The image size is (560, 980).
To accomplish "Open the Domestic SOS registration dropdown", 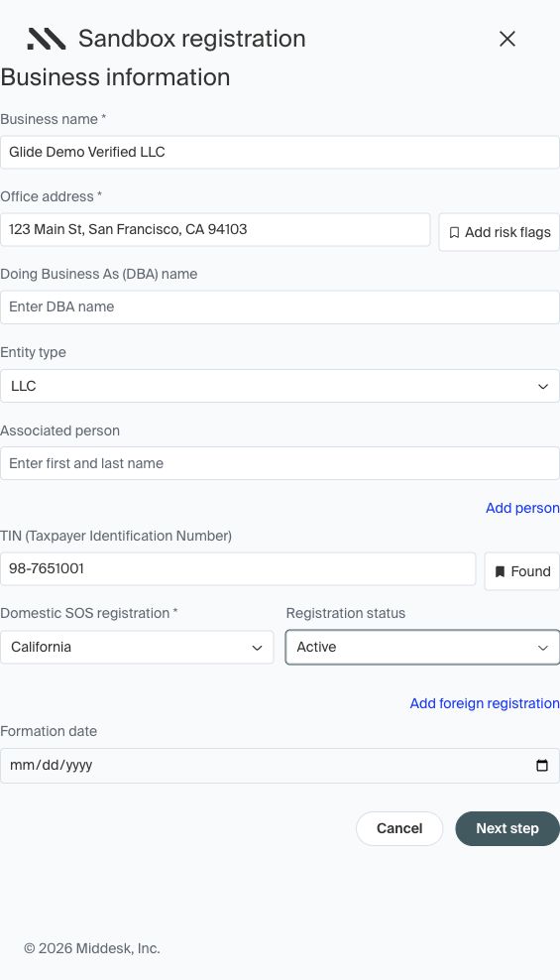I will click(x=137, y=647).
